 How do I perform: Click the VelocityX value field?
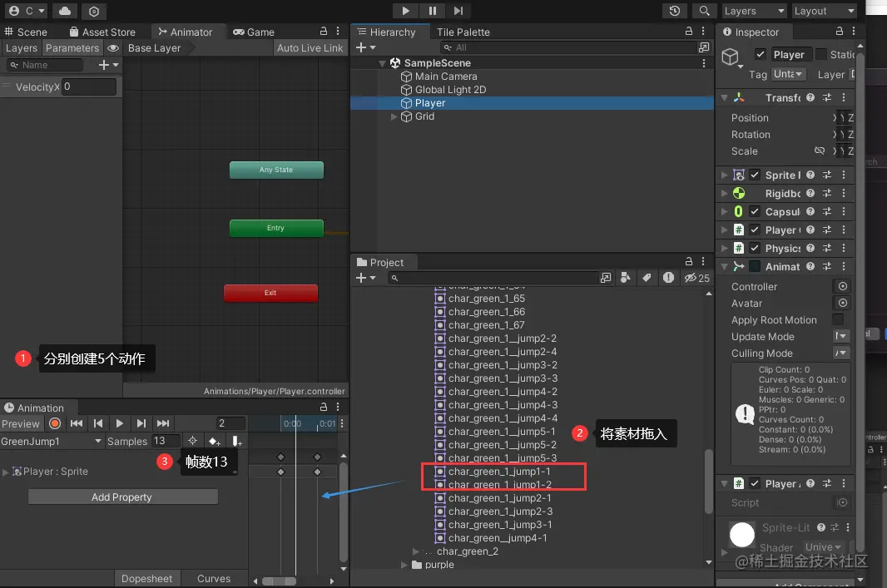click(x=89, y=86)
